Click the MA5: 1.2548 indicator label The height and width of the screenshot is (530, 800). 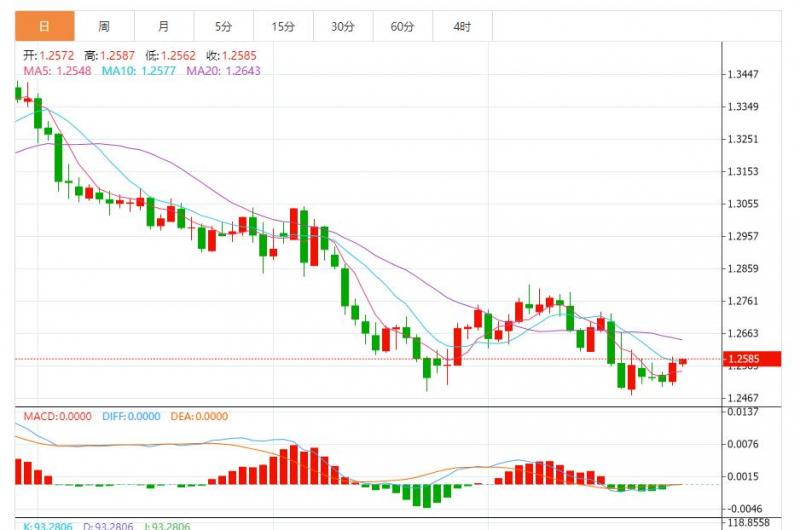tap(57, 71)
